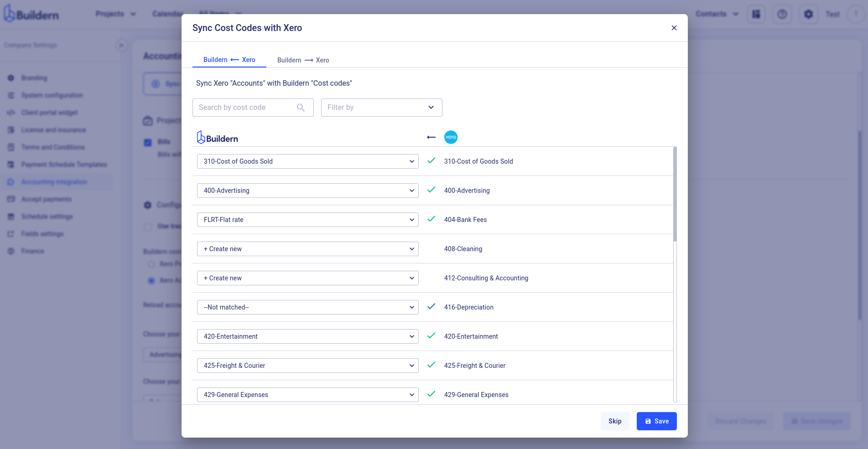Click 404-Bank Fees account text
The height and width of the screenshot is (449, 868).
tap(465, 220)
